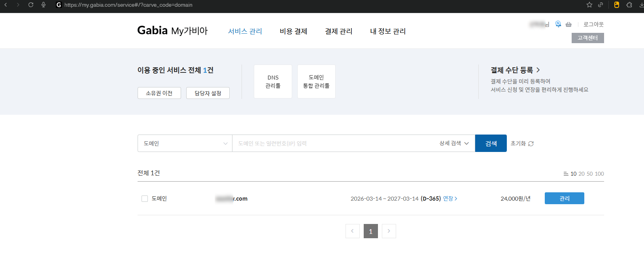Check the 도메인 row checkbox
The height and width of the screenshot is (258, 644).
[145, 199]
